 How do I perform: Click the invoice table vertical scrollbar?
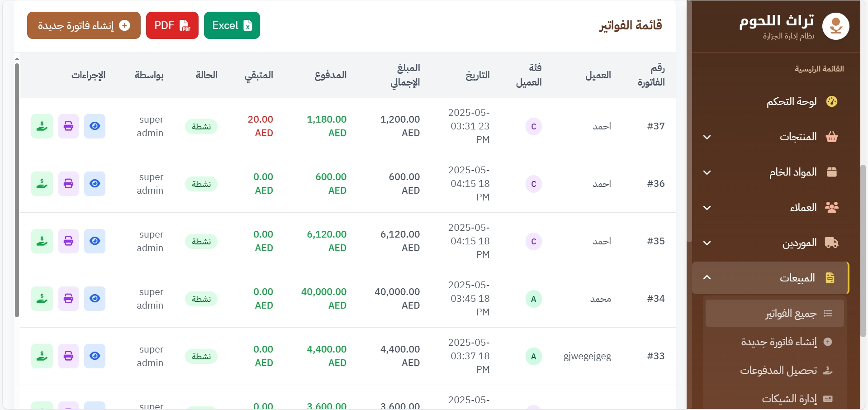point(17,190)
